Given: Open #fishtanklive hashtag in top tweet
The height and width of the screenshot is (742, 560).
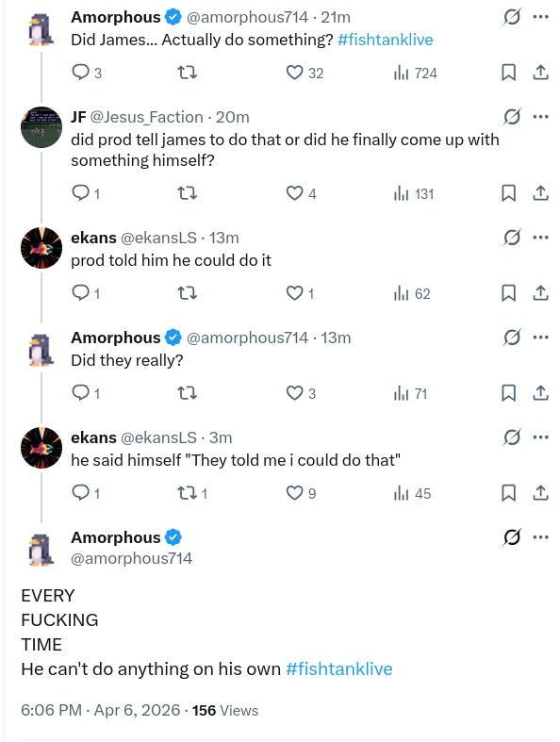Looking at the screenshot, I should [x=385, y=40].
